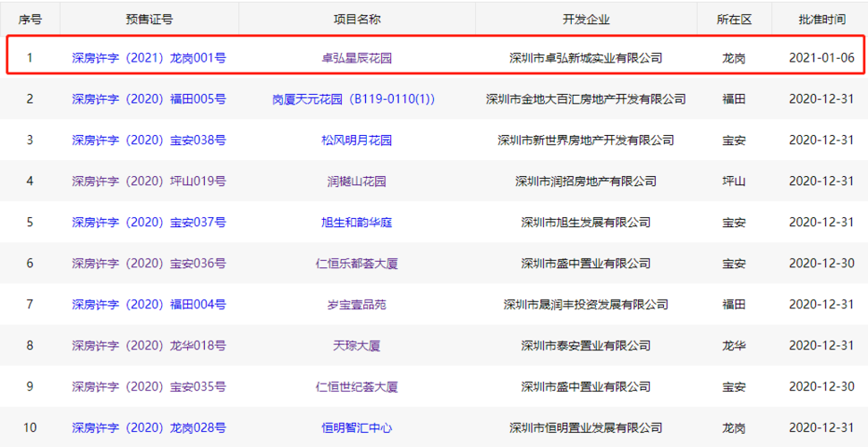
Task: Open permit link 深房许字（2020）龙华018号
Action: click(x=149, y=346)
